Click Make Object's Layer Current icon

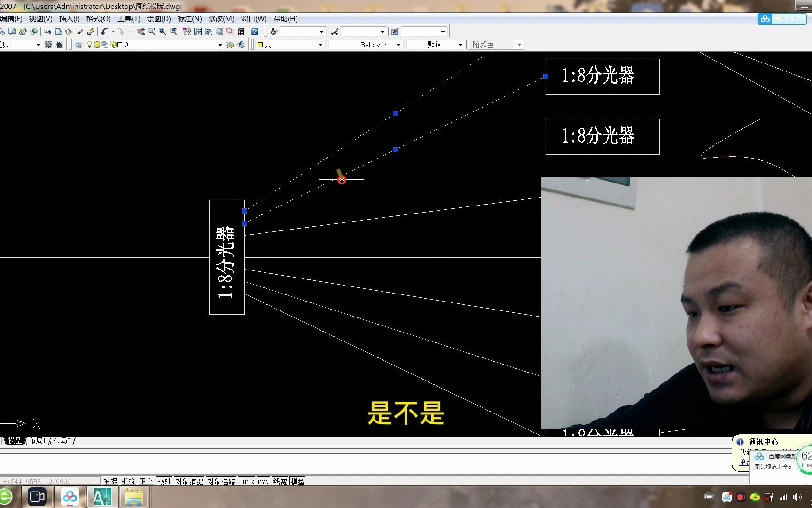tap(230, 45)
